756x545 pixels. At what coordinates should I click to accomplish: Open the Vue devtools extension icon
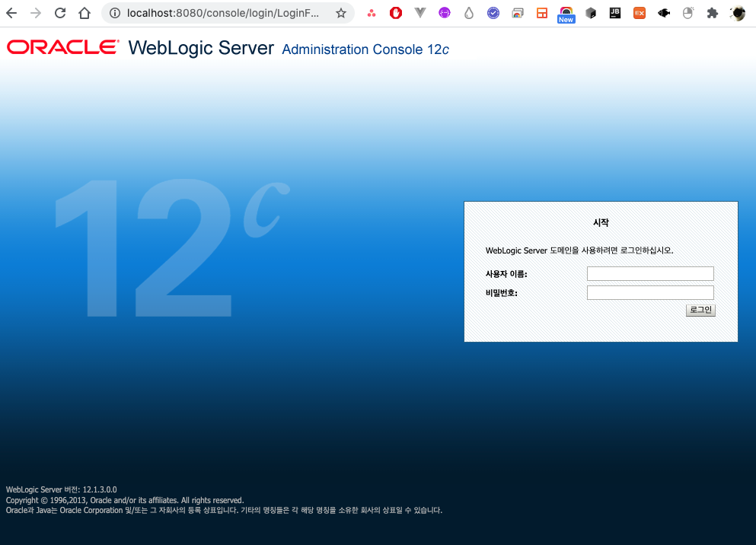pyautogui.click(x=420, y=13)
